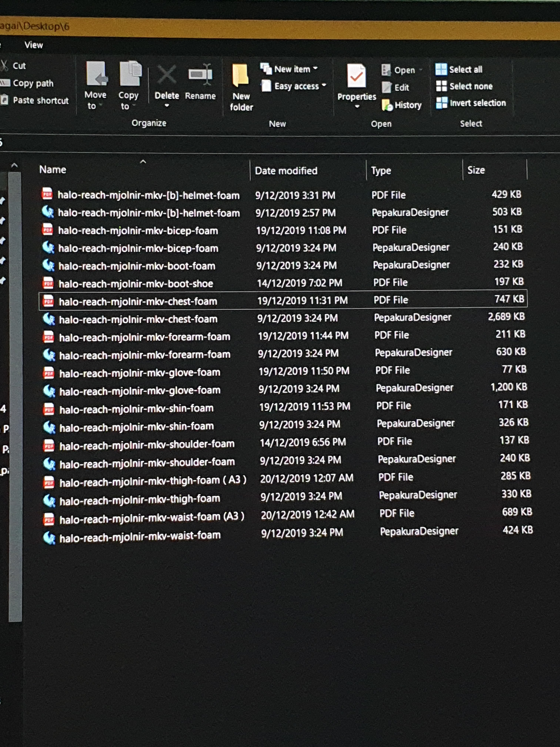Click the Move to icon
560x747 pixels.
97,74
